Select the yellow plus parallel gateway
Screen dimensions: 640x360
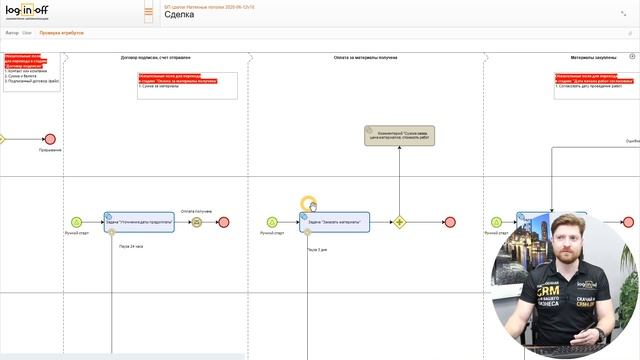[x=399, y=222]
